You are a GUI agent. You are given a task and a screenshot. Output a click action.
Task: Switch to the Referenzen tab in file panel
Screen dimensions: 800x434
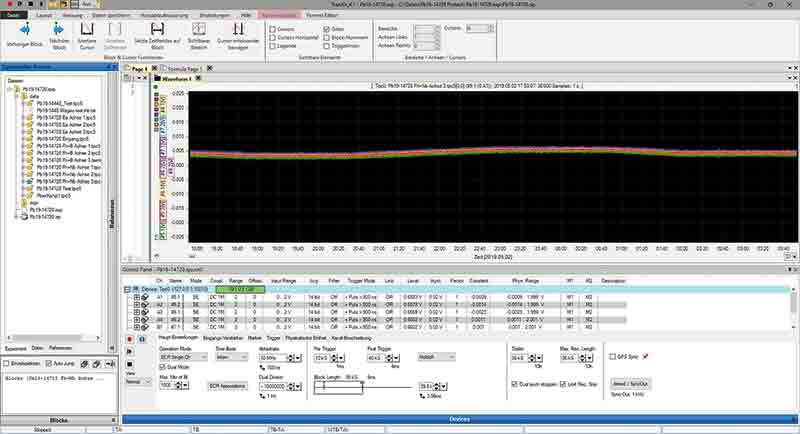[x=60, y=348]
